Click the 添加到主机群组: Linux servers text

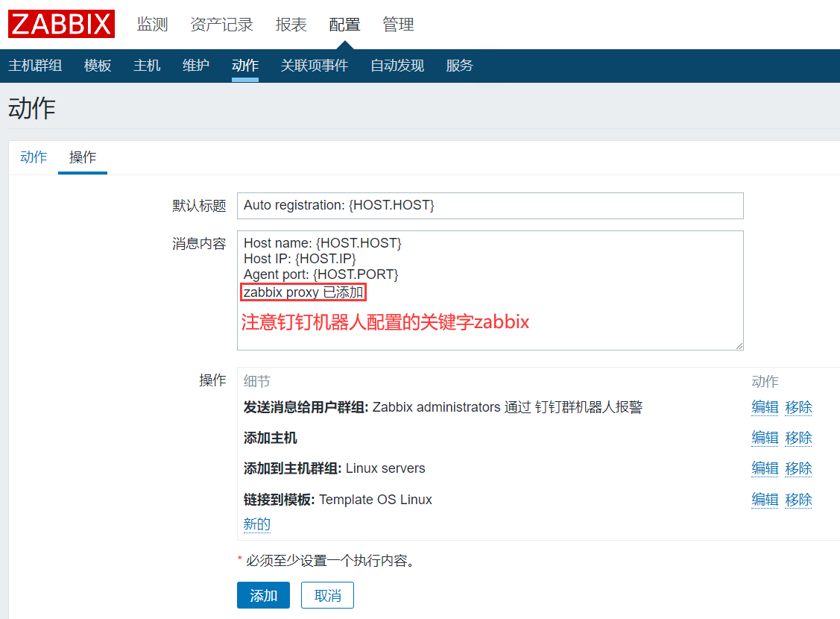point(334,468)
